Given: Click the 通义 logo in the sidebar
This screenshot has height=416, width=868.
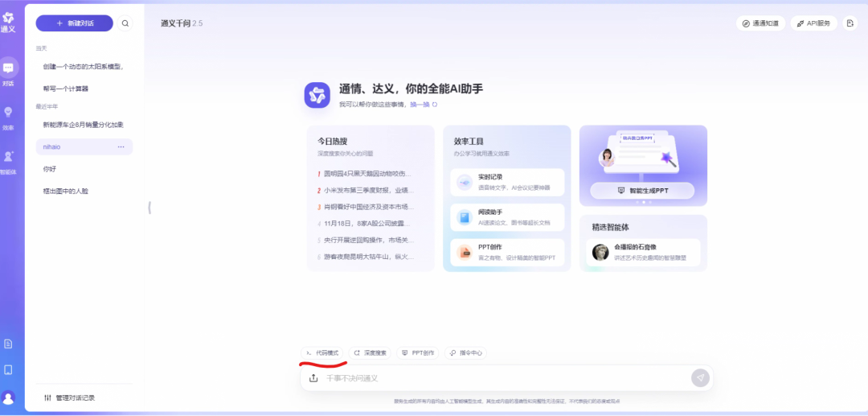Looking at the screenshot, I should coord(8,23).
